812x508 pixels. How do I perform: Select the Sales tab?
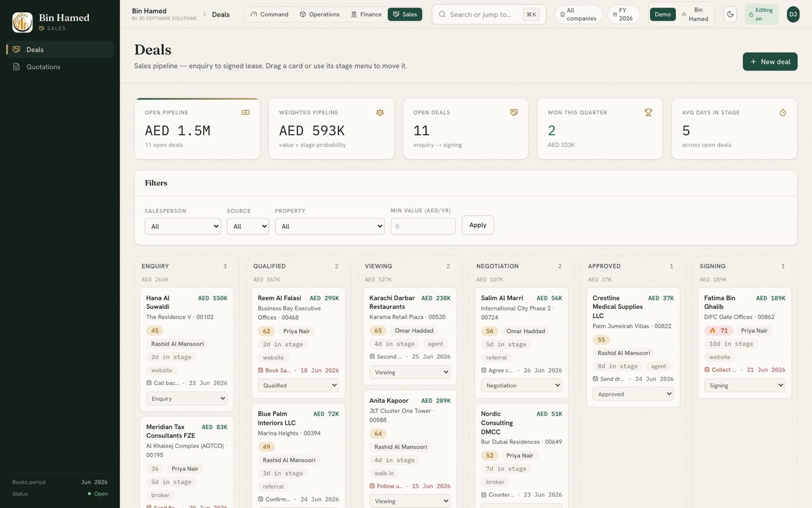[405, 15]
